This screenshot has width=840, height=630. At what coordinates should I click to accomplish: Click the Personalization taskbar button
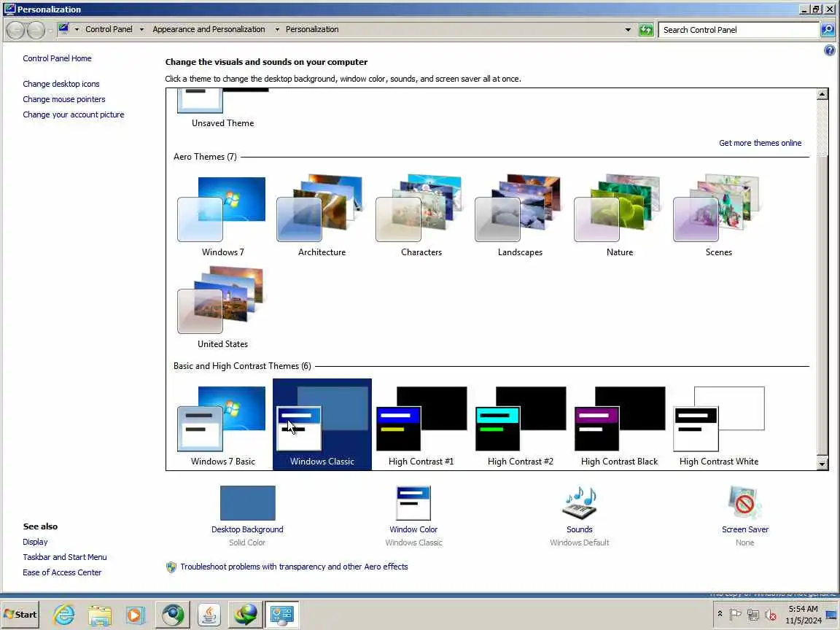pos(281,615)
